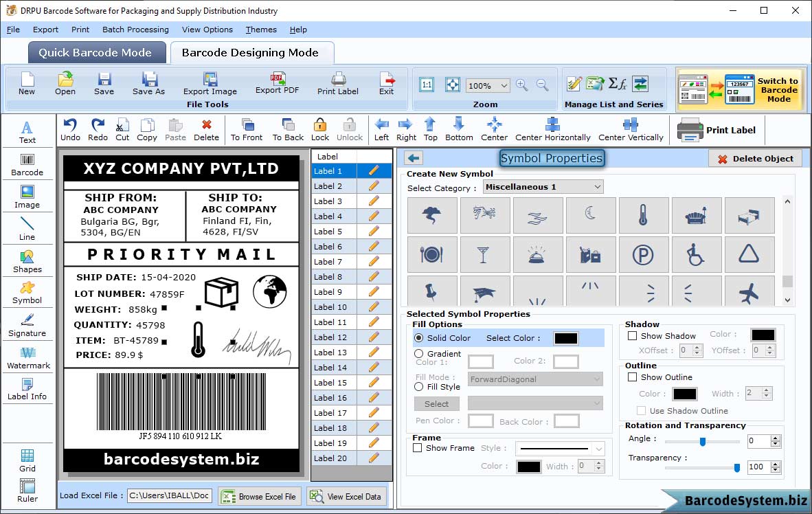Open the Export menu
The height and width of the screenshot is (514, 812).
click(45, 30)
